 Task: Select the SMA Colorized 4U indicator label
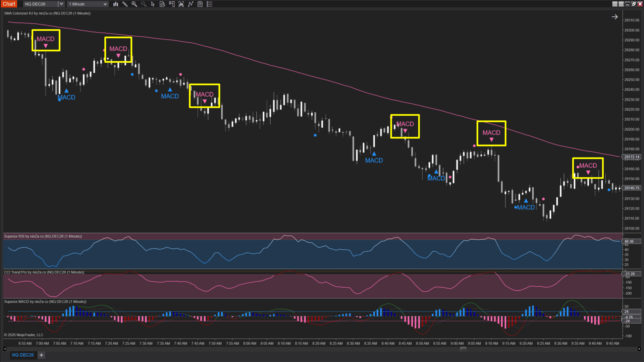click(47, 13)
